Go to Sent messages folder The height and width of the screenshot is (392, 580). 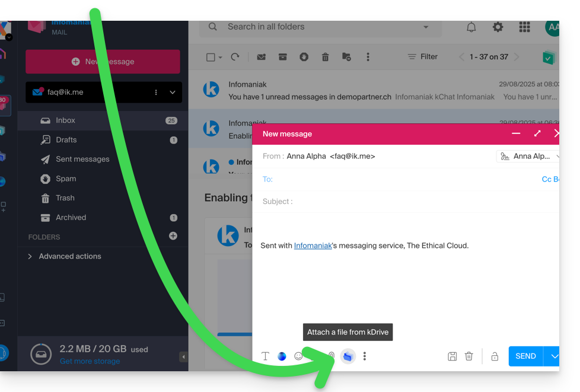(x=103, y=160)
